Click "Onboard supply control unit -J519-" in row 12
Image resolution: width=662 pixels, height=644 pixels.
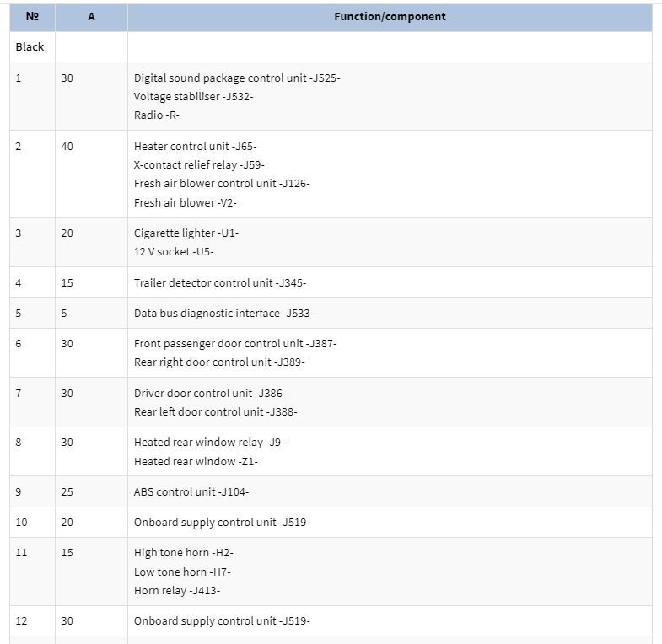[x=222, y=620]
